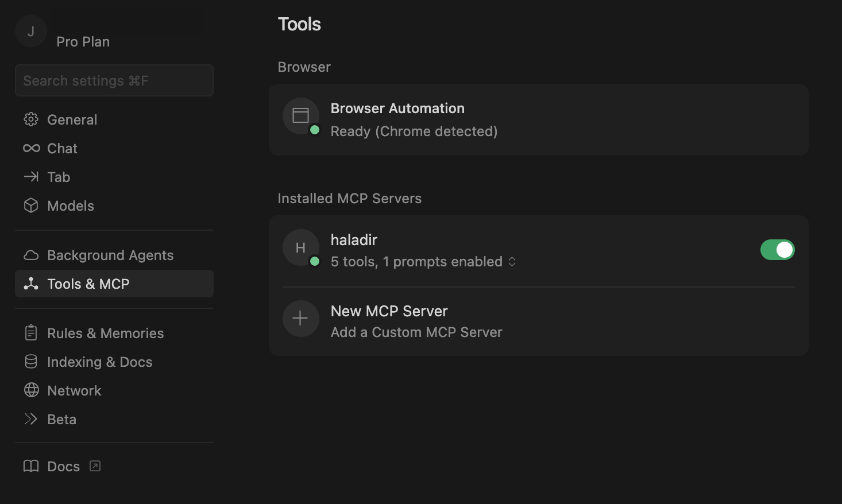The image size is (842, 504).
Task: Click the Indexing & Docs database icon
Action: [31, 362]
